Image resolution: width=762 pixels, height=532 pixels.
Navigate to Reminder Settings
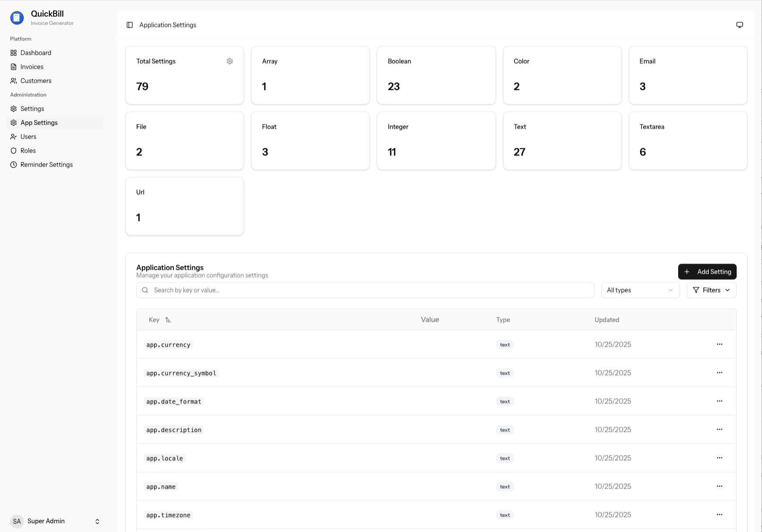click(46, 165)
